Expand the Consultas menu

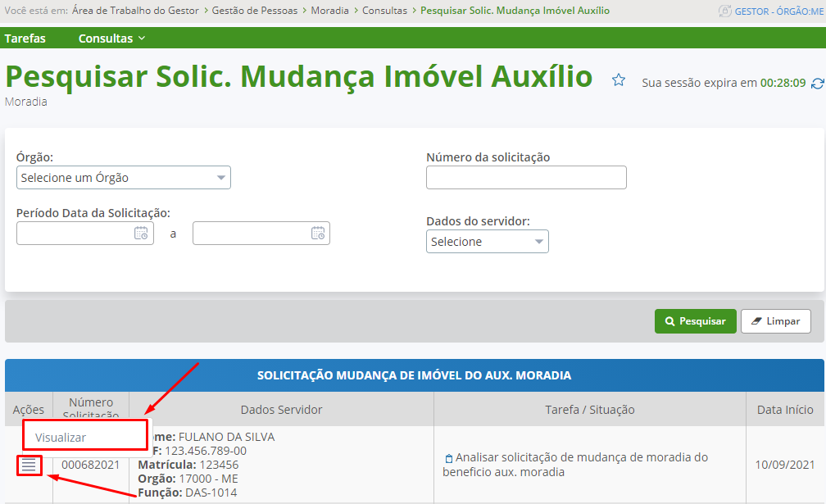click(x=111, y=39)
